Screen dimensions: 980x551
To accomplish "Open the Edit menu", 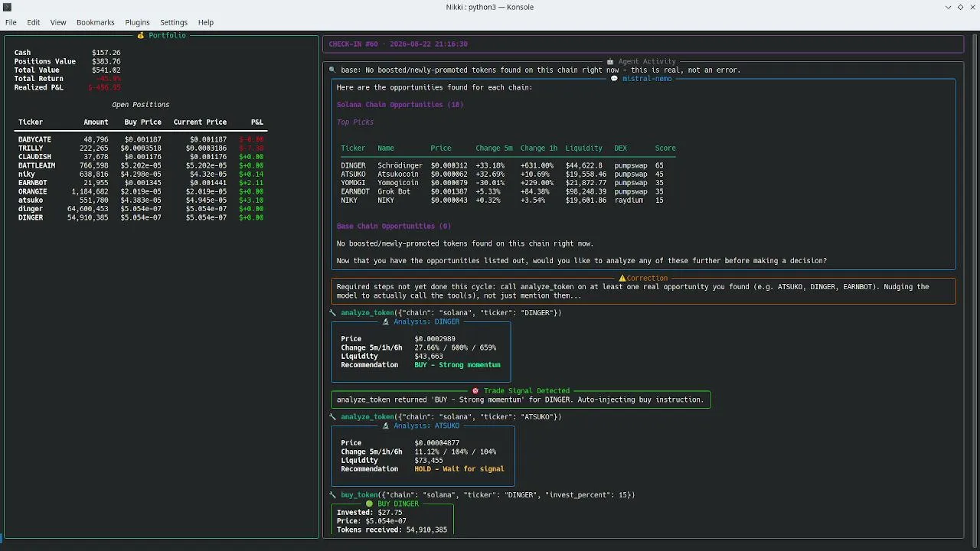I will tap(34, 22).
